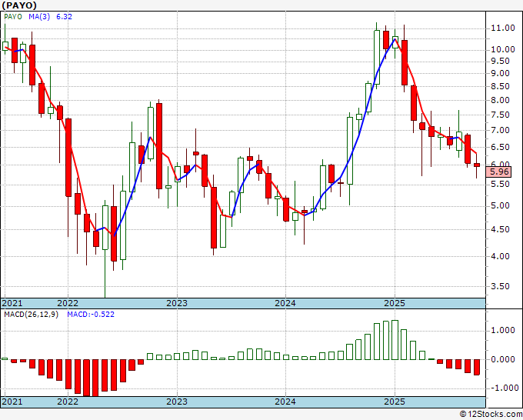Click 2024 on the price chart time axis

point(285,303)
